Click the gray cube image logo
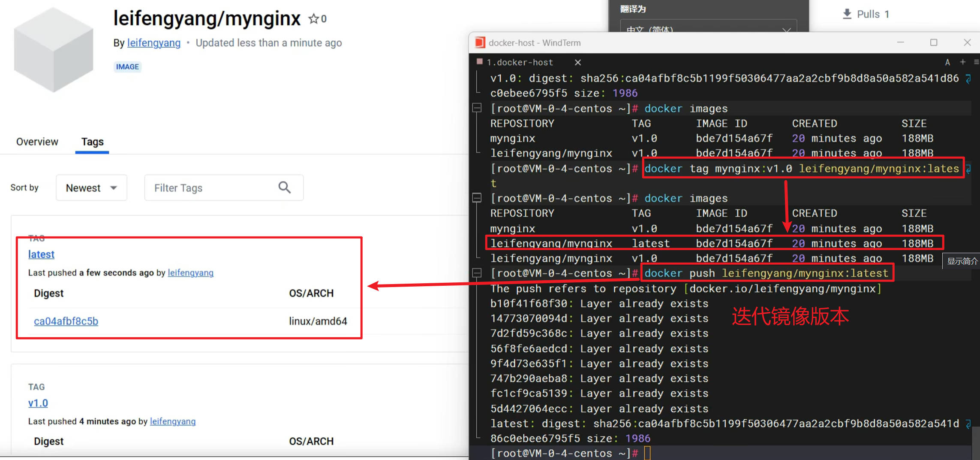The width and height of the screenshot is (980, 460). tap(54, 50)
